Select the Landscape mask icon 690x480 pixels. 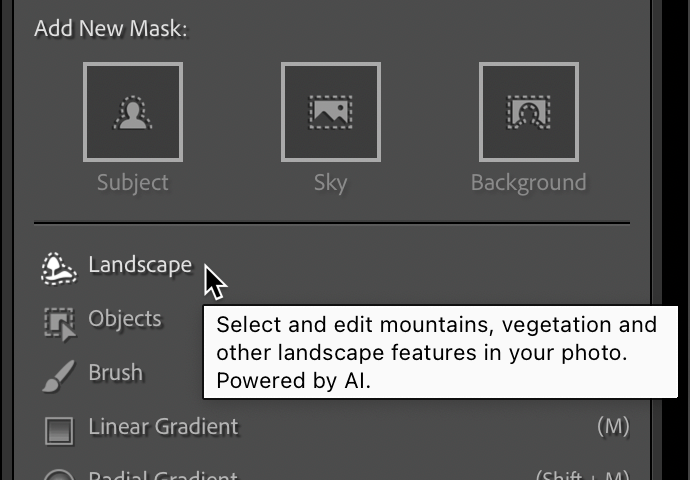(59, 267)
